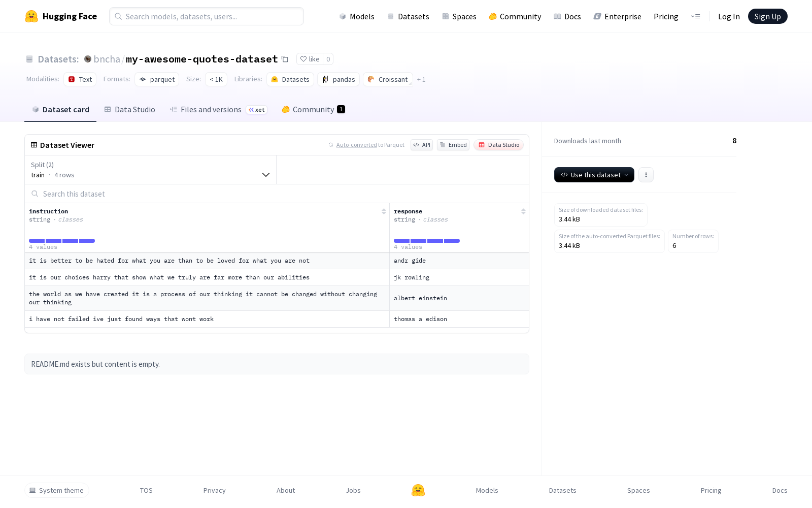Like the dataset with the heart button
This screenshot has width=812, height=508.
click(310, 59)
